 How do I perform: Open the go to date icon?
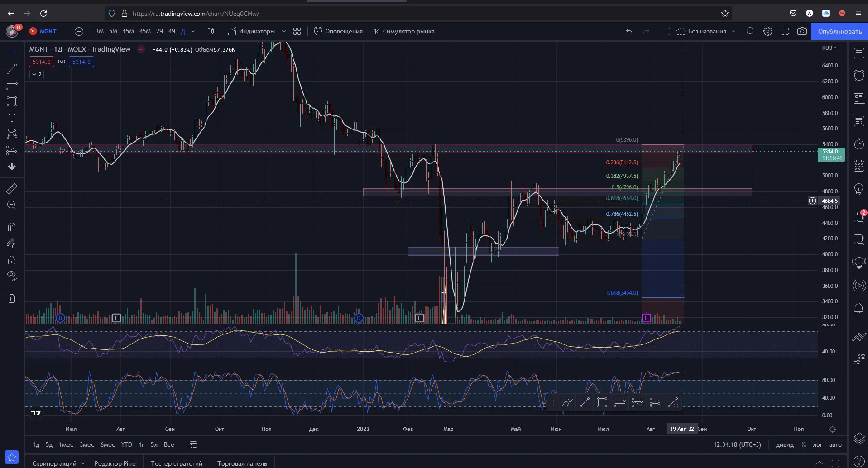193,444
